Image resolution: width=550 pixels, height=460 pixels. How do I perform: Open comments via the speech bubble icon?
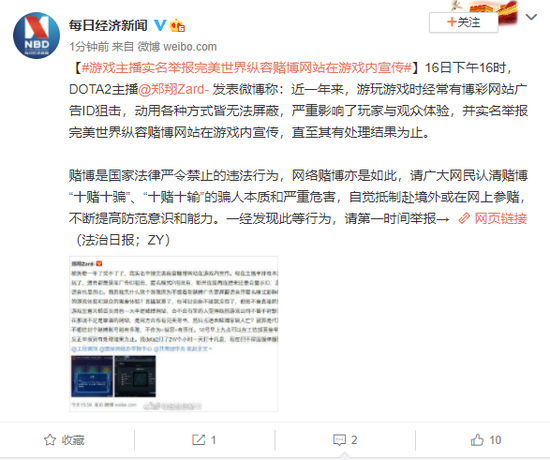point(339,440)
